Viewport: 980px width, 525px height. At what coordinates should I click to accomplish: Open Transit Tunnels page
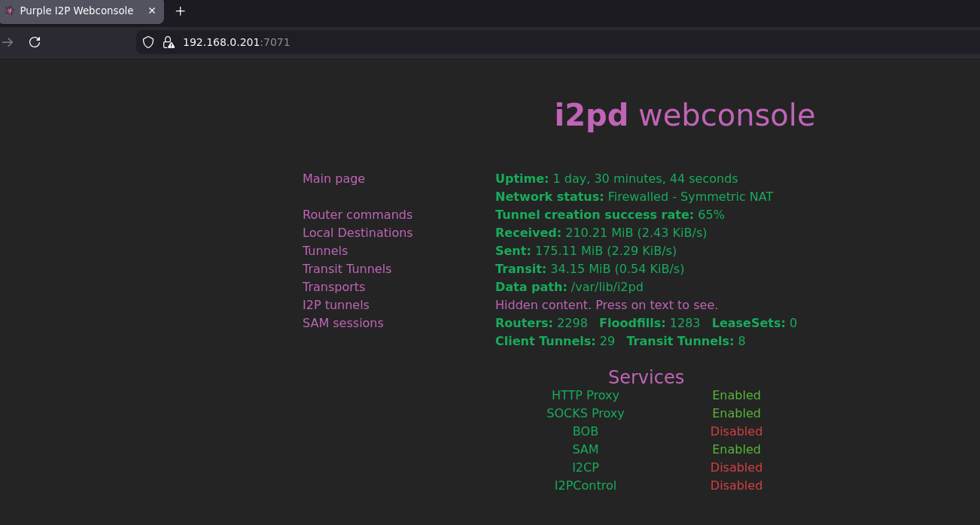(x=347, y=269)
